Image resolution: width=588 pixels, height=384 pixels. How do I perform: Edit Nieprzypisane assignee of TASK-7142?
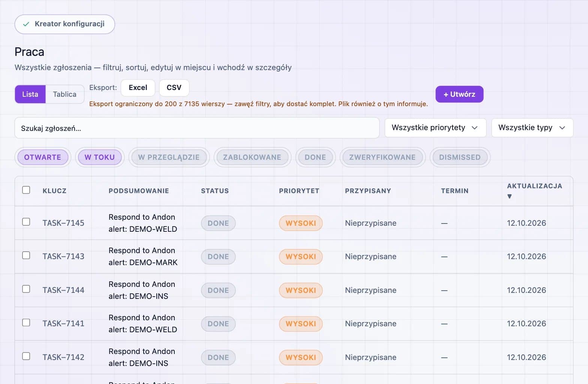pyautogui.click(x=370, y=357)
